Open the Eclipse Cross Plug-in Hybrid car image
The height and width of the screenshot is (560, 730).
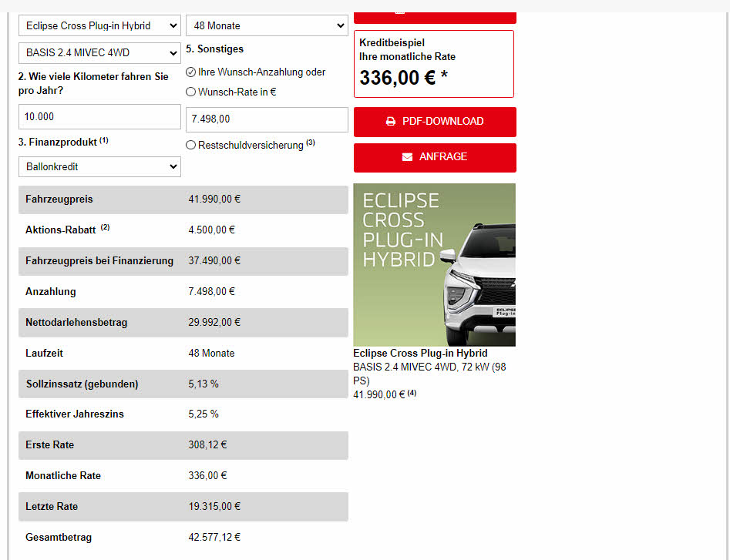434,265
